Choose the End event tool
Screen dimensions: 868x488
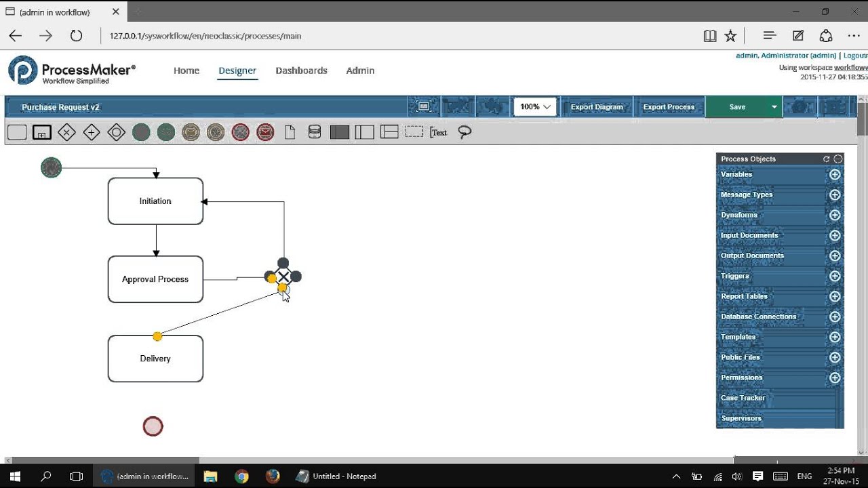(x=241, y=132)
